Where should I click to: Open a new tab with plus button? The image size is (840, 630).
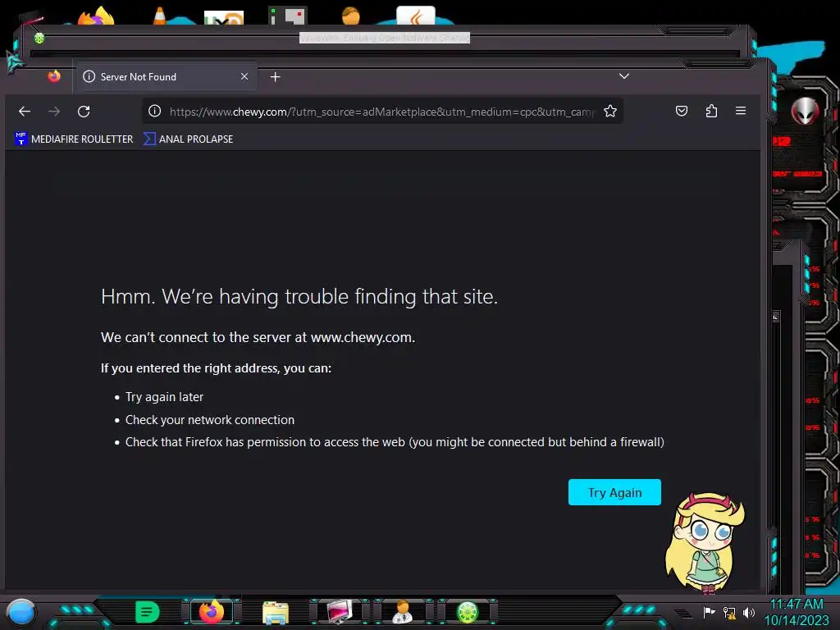coord(276,77)
